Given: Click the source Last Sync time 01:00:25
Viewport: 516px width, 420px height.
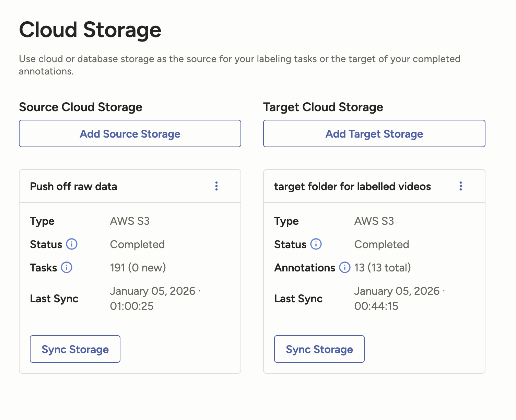Looking at the screenshot, I should pyautogui.click(x=132, y=306).
